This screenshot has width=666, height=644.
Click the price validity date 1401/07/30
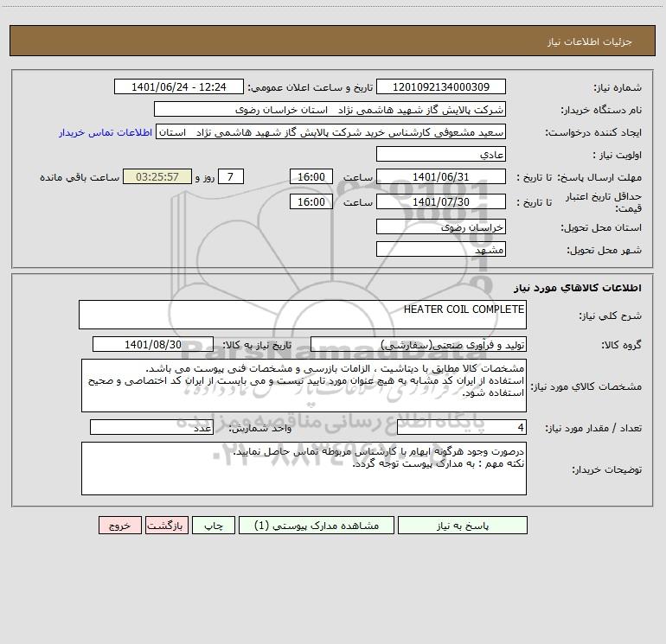click(441, 201)
